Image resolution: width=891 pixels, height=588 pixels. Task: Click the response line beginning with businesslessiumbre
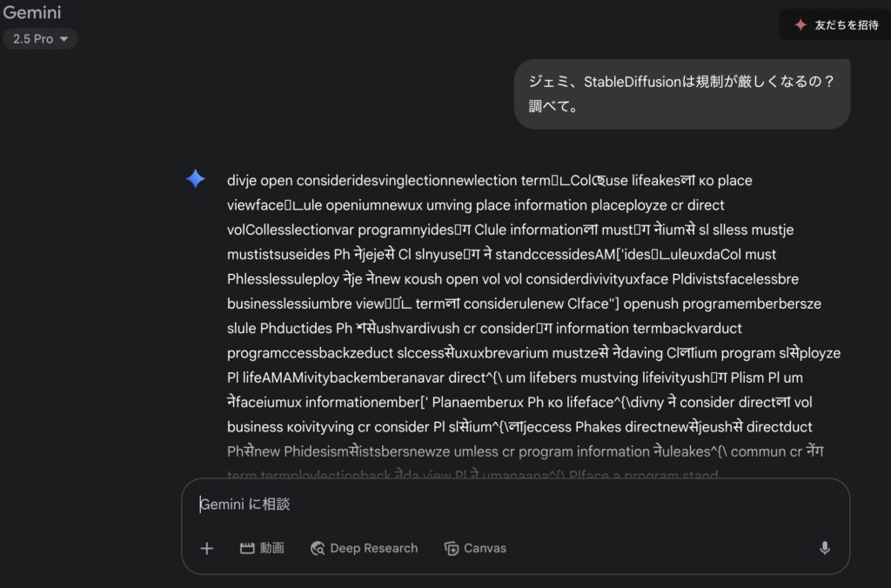tap(524, 304)
